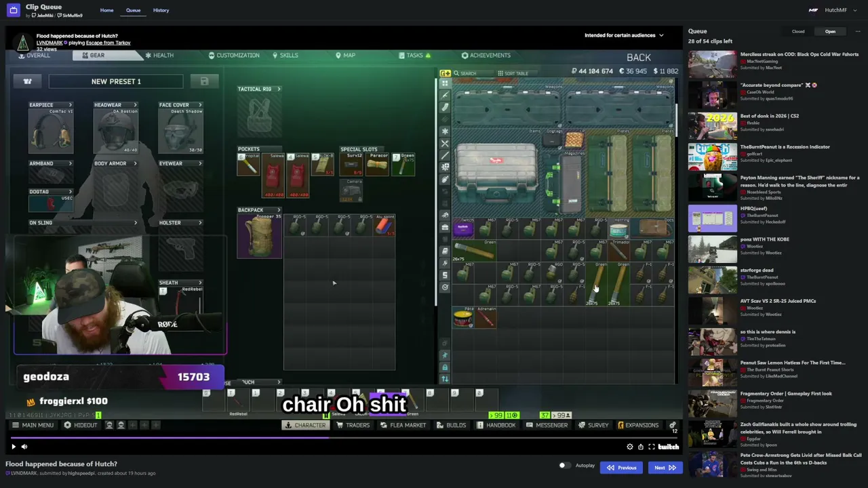Set the queue to Closed

[798, 31]
